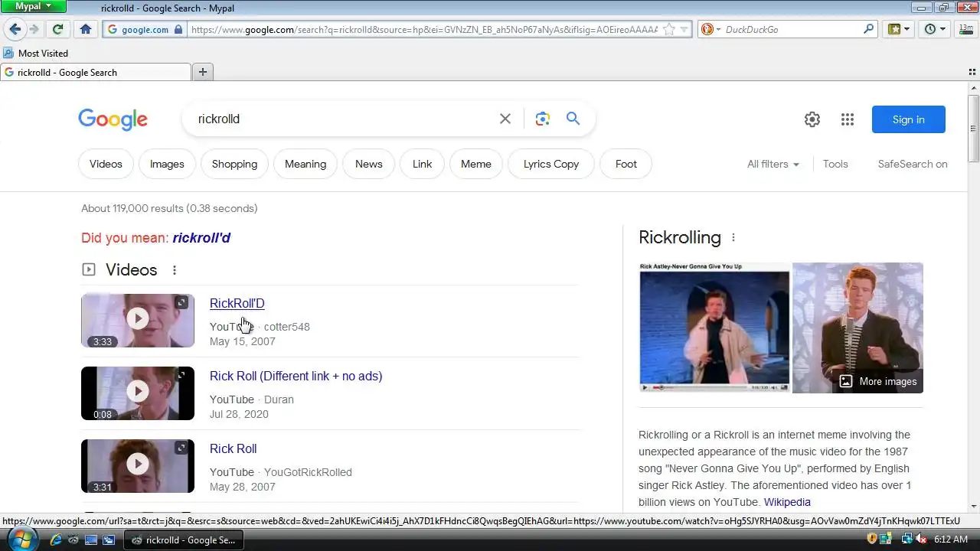
Task: Select the Lyrics Copy filter chip
Action: [551, 164]
